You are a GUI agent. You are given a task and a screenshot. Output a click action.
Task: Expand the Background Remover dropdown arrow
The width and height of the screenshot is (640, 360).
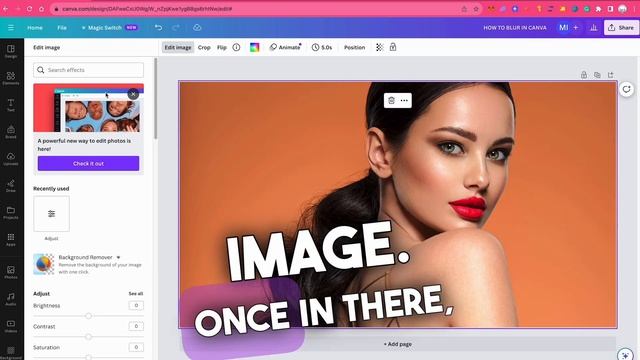[118, 258]
